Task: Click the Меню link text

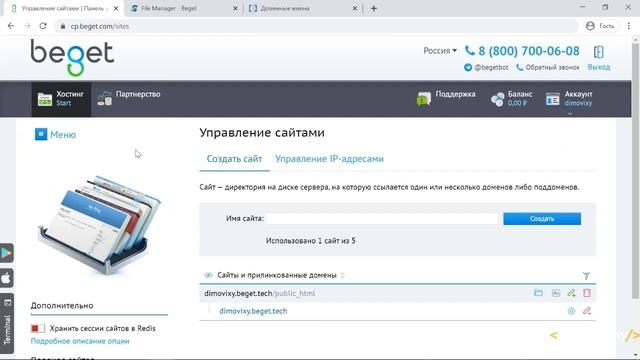Action: 63,135
